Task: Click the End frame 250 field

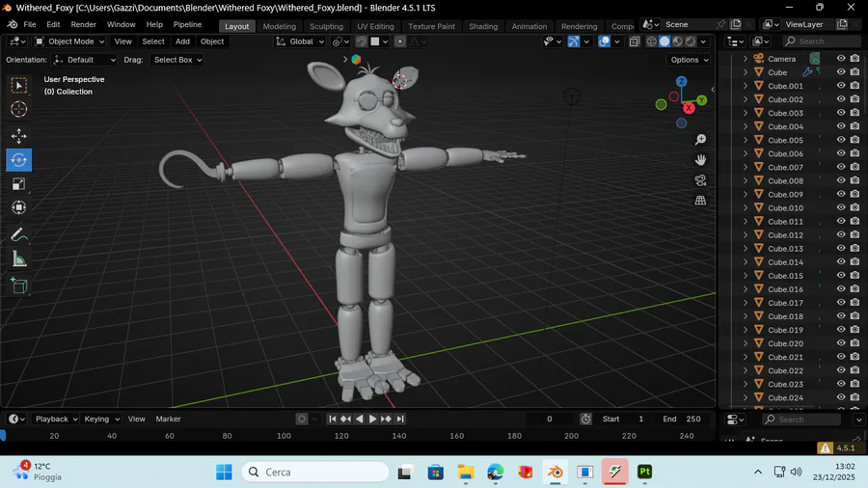Action: [x=682, y=419]
